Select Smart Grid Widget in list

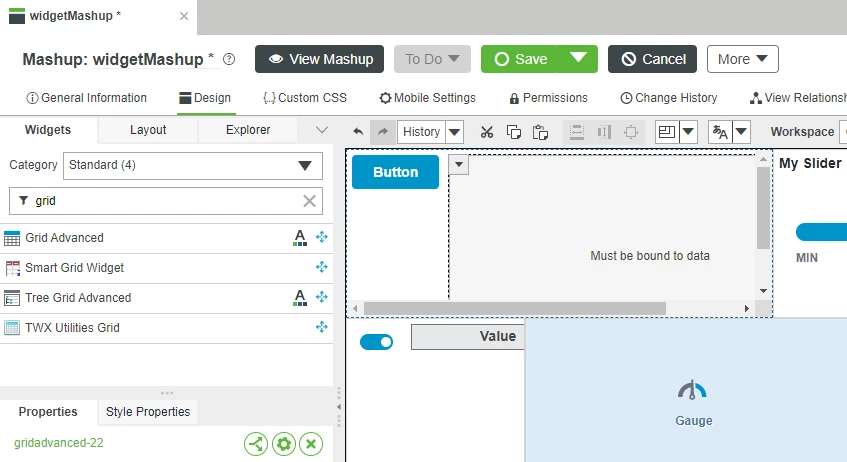click(x=166, y=268)
